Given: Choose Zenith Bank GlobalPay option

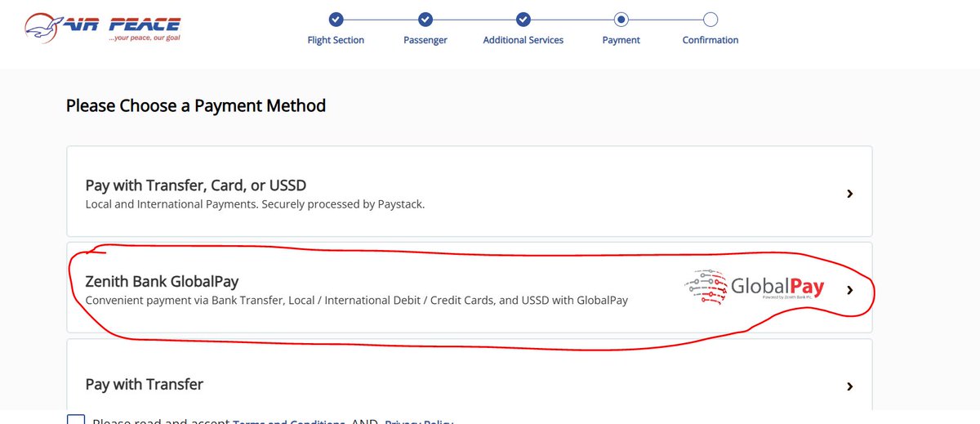Looking at the screenshot, I should 470,288.
